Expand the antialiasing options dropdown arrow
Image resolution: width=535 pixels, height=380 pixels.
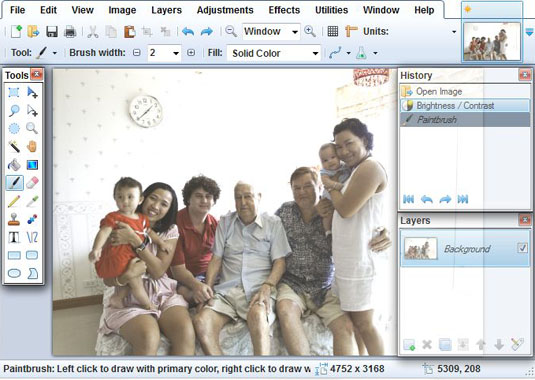tap(348, 53)
